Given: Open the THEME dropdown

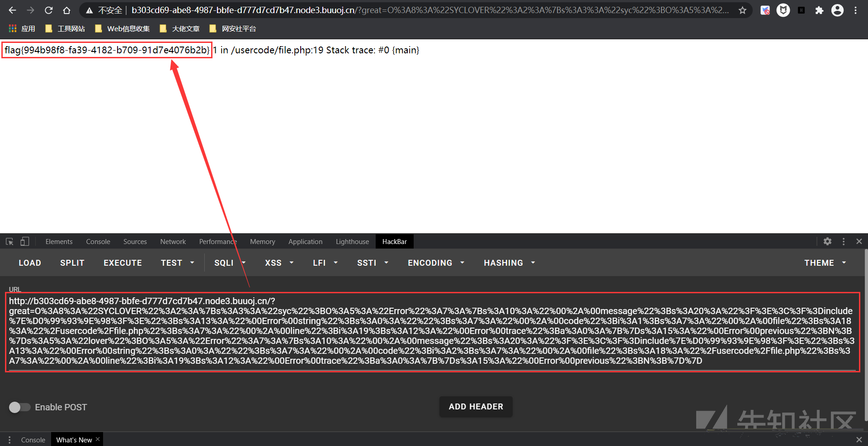Looking at the screenshot, I should (x=825, y=263).
